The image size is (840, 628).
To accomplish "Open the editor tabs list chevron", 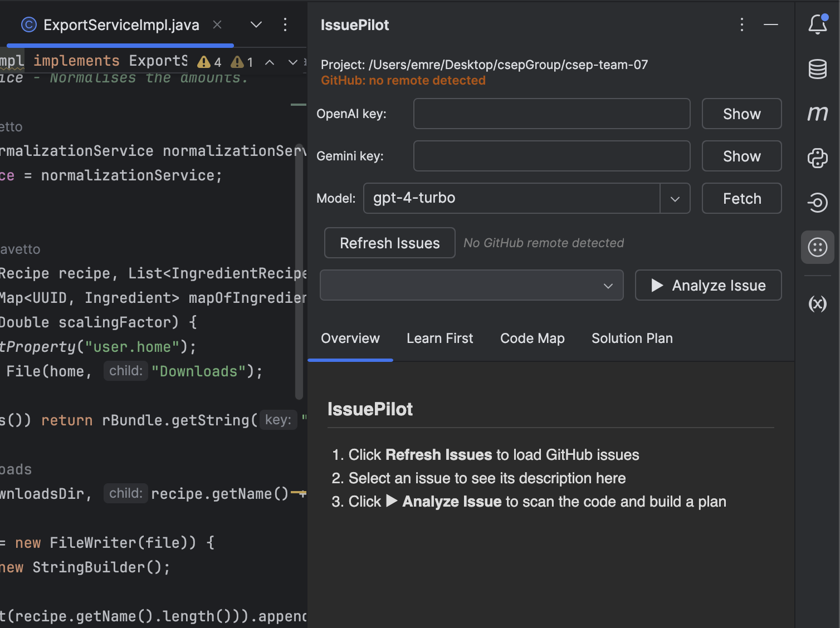I will (256, 24).
